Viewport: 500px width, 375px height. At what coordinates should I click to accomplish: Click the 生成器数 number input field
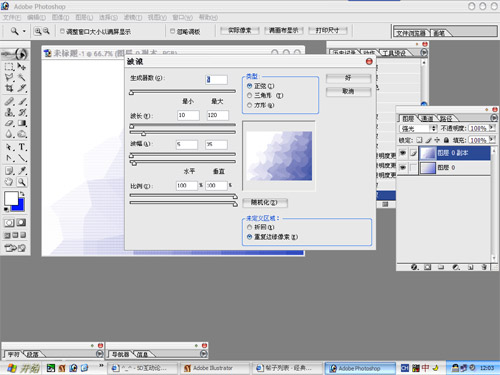[216, 80]
